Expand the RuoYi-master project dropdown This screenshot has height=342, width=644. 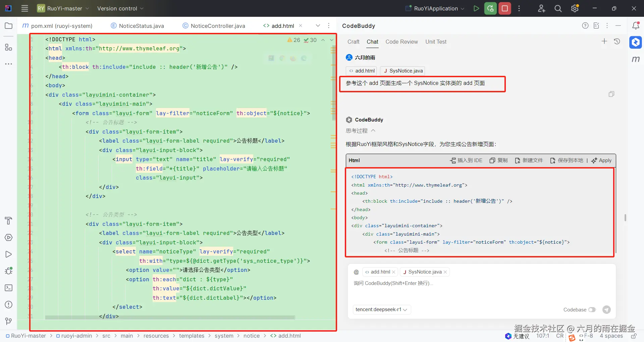63,8
